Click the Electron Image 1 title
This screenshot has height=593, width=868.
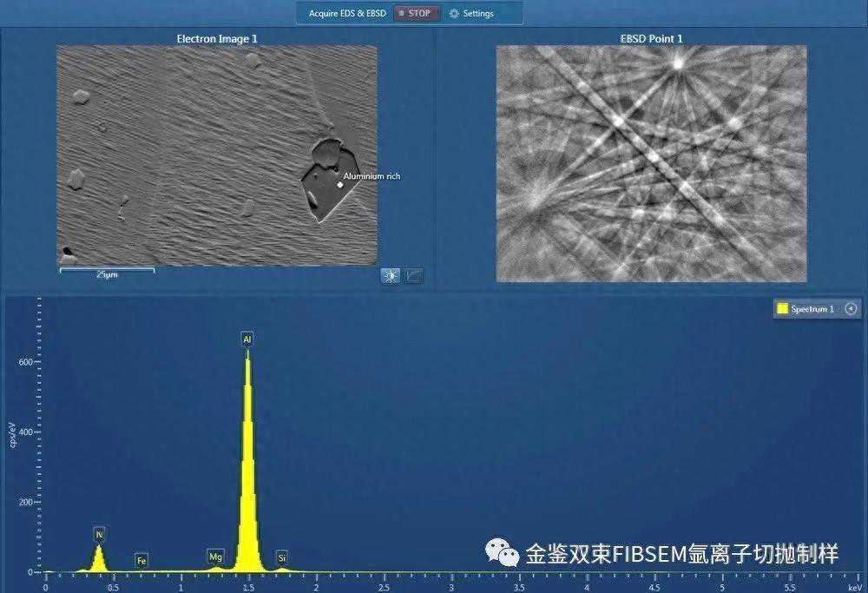[217, 38]
